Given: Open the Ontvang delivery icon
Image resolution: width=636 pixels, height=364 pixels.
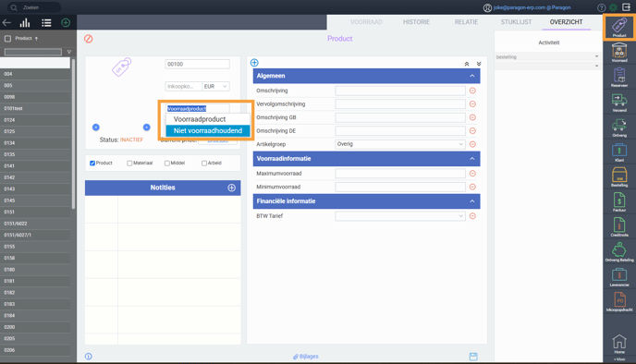Looking at the screenshot, I should coord(619,127).
